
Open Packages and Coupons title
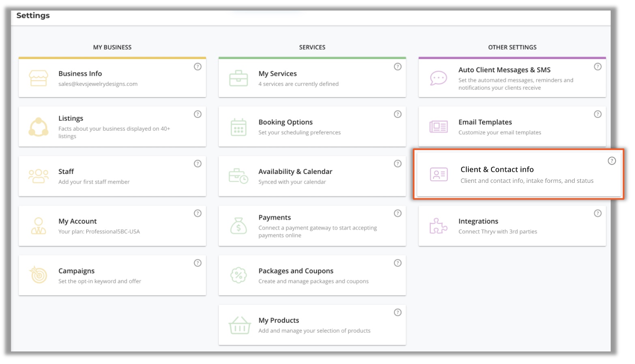tap(296, 271)
